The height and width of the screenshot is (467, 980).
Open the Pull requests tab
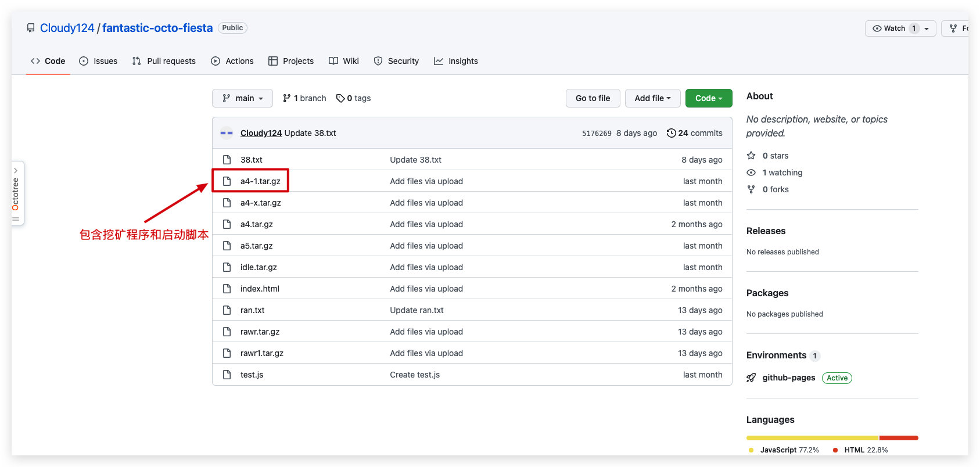click(164, 61)
